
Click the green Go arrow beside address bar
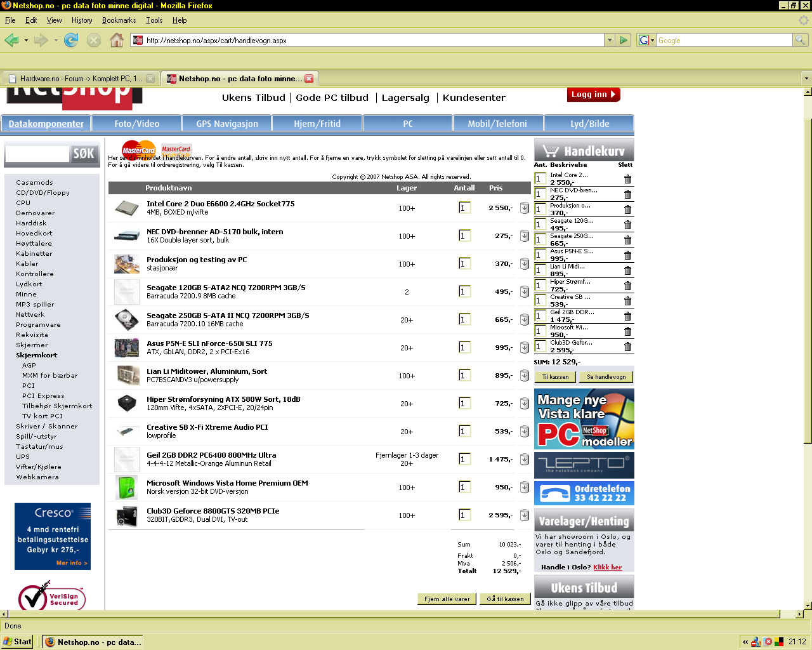(x=624, y=40)
